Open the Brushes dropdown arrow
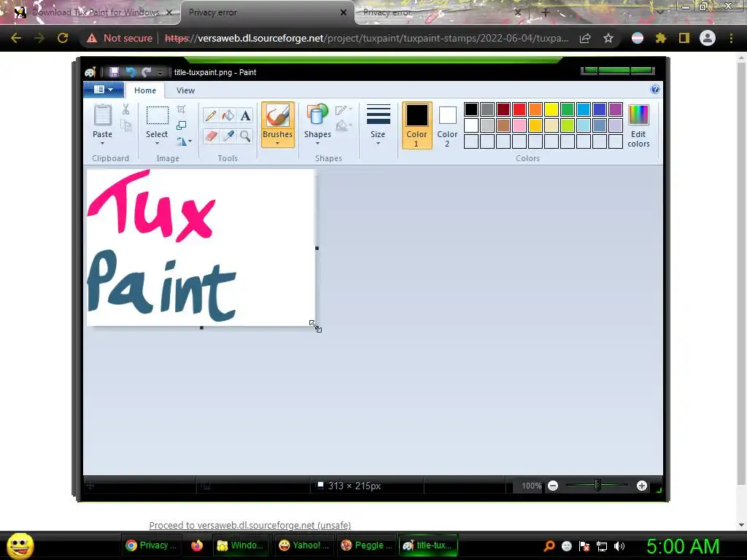The image size is (747, 560). (277, 144)
